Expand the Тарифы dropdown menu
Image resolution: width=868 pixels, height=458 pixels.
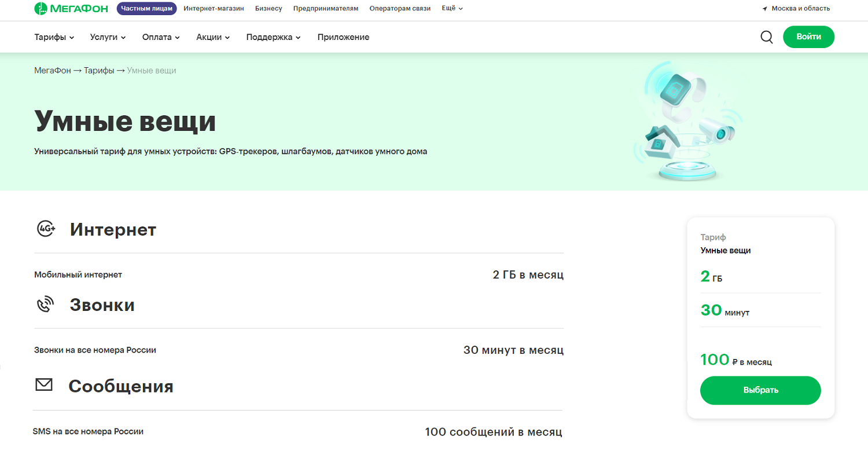click(x=54, y=37)
